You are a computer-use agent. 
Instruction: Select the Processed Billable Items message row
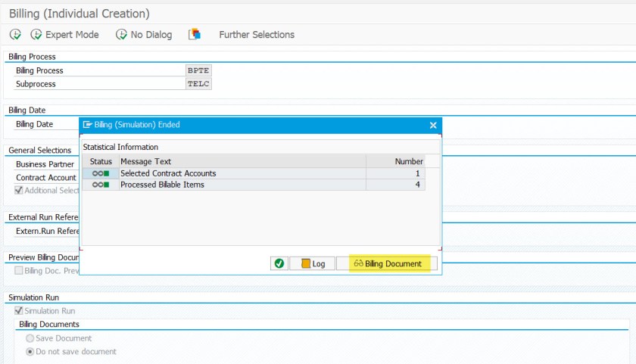254,185
